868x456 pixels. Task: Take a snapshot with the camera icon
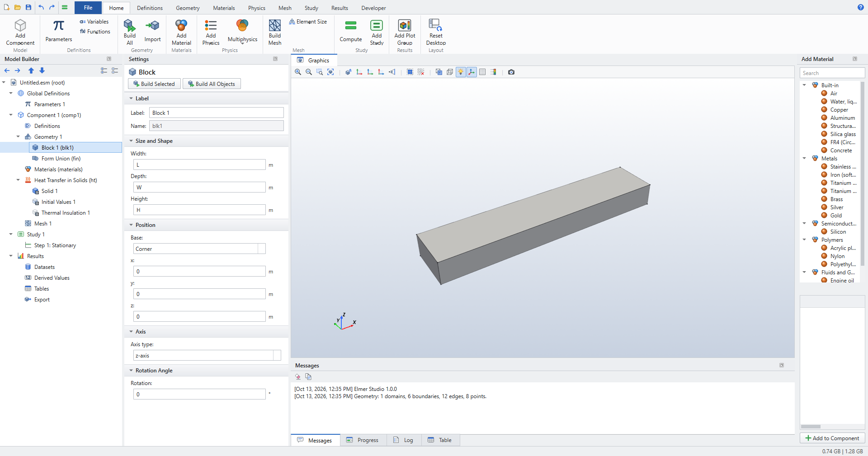pos(511,72)
